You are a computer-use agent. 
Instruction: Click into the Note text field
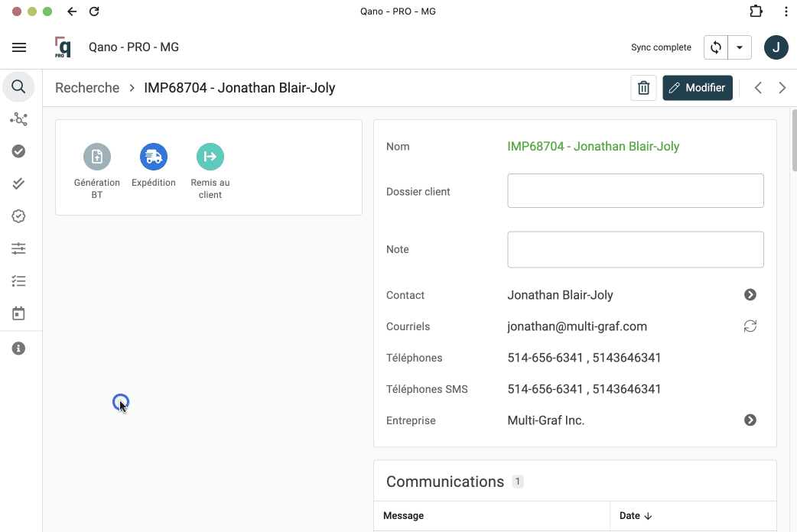(x=635, y=249)
